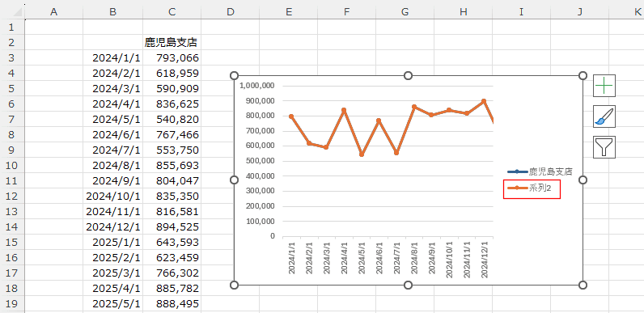Open the Chart Filters funnel button
644x313 pixels.
click(604, 146)
